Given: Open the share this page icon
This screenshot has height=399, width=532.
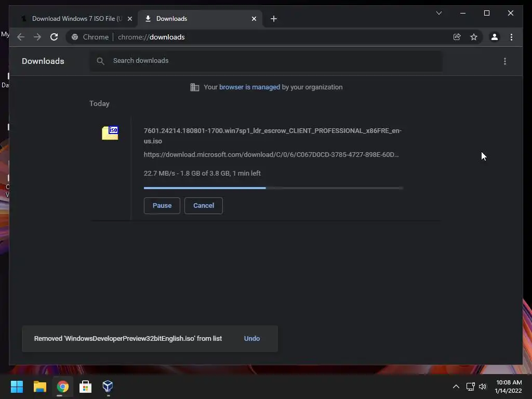Looking at the screenshot, I should coord(457,37).
